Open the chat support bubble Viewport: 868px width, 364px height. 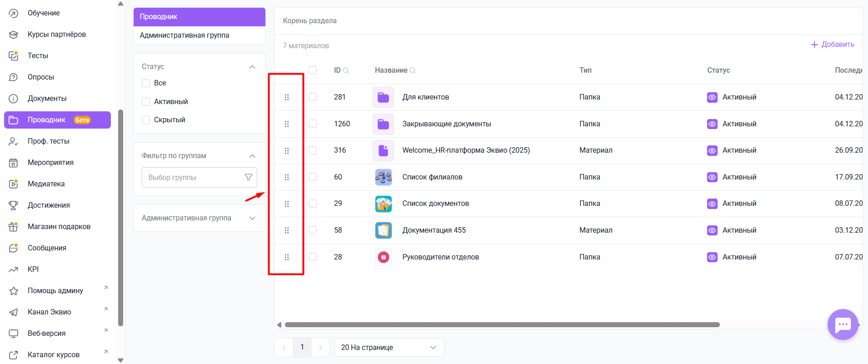(x=843, y=324)
